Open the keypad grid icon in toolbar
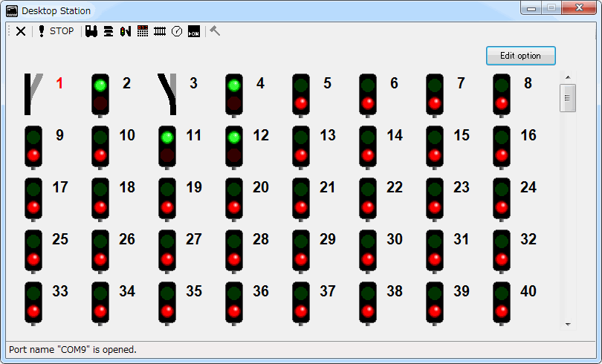The width and height of the screenshot is (602, 364). click(x=143, y=31)
